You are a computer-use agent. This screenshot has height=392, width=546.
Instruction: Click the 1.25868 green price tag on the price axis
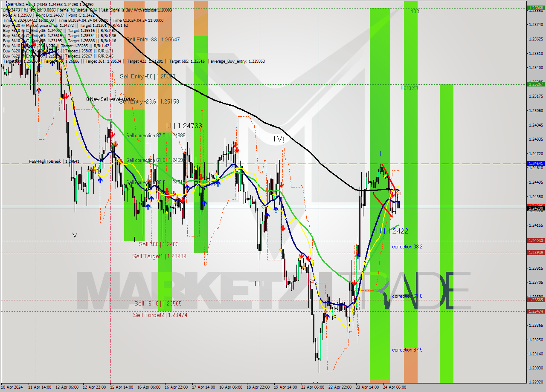coord(536,8)
